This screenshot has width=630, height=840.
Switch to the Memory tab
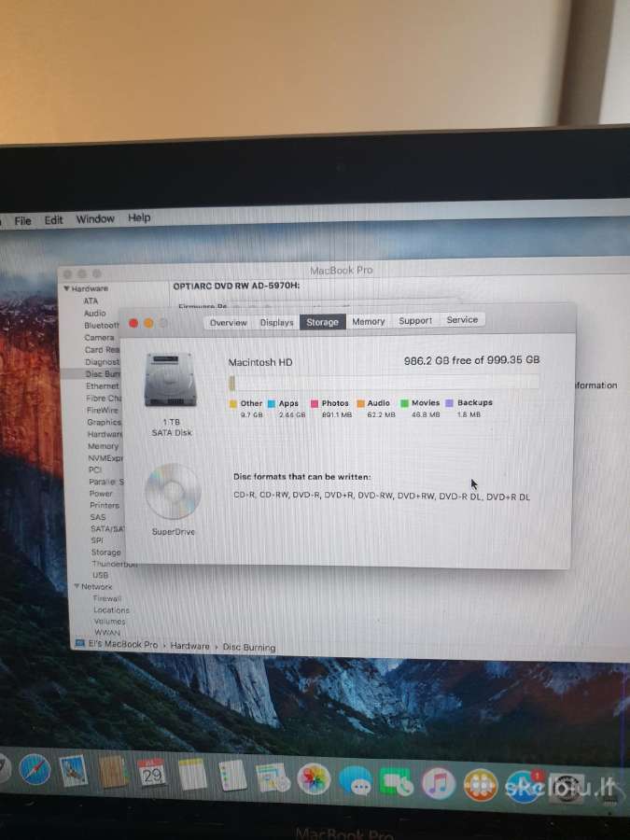click(x=369, y=321)
